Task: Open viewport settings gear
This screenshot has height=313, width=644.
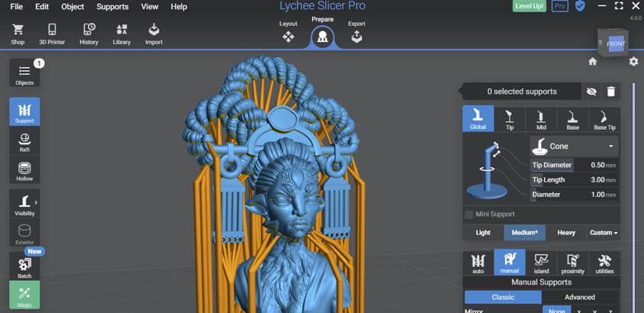Action: click(x=634, y=62)
